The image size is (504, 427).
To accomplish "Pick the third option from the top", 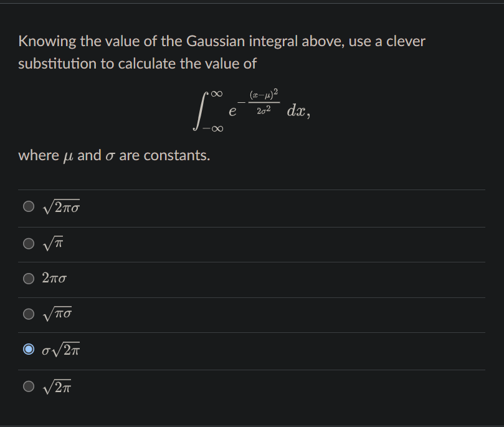I will coord(28,278).
